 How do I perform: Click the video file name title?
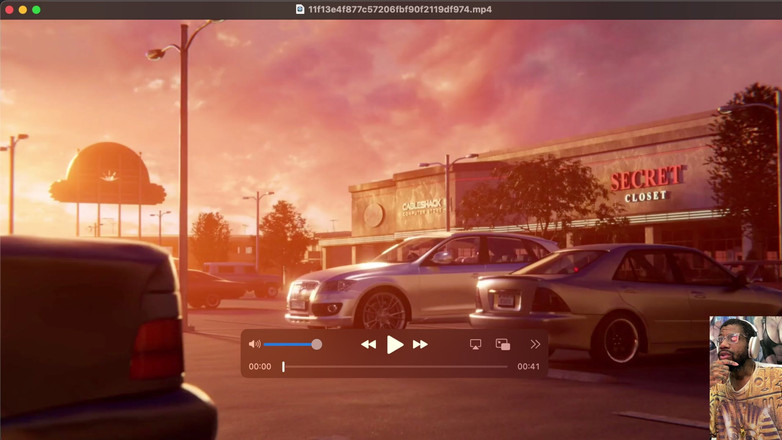(x=400, y=9)
